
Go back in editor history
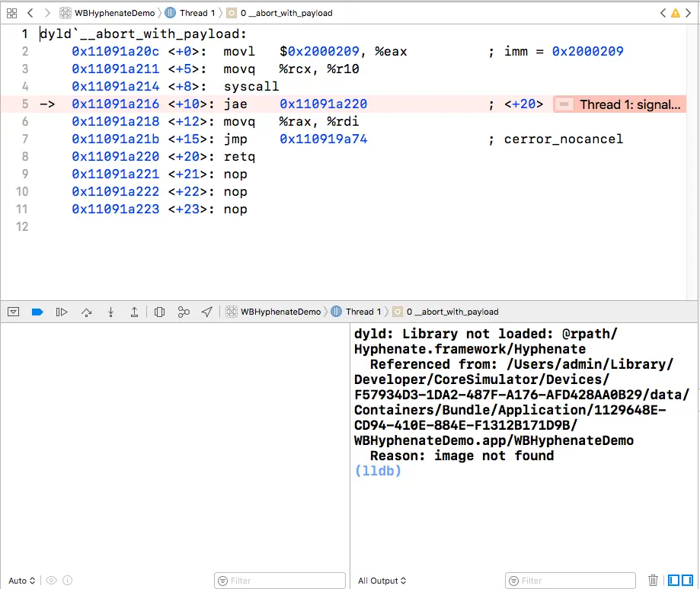[30, 13]
